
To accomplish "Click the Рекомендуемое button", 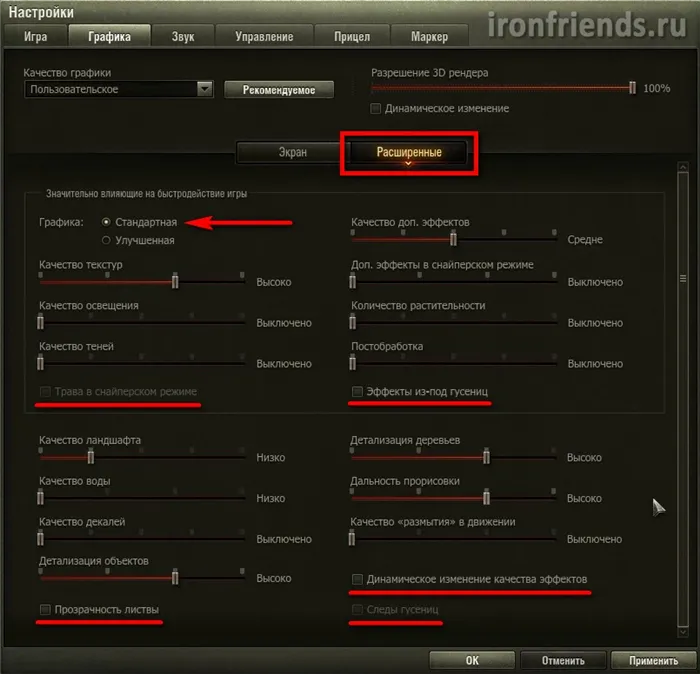I will 278,90.
